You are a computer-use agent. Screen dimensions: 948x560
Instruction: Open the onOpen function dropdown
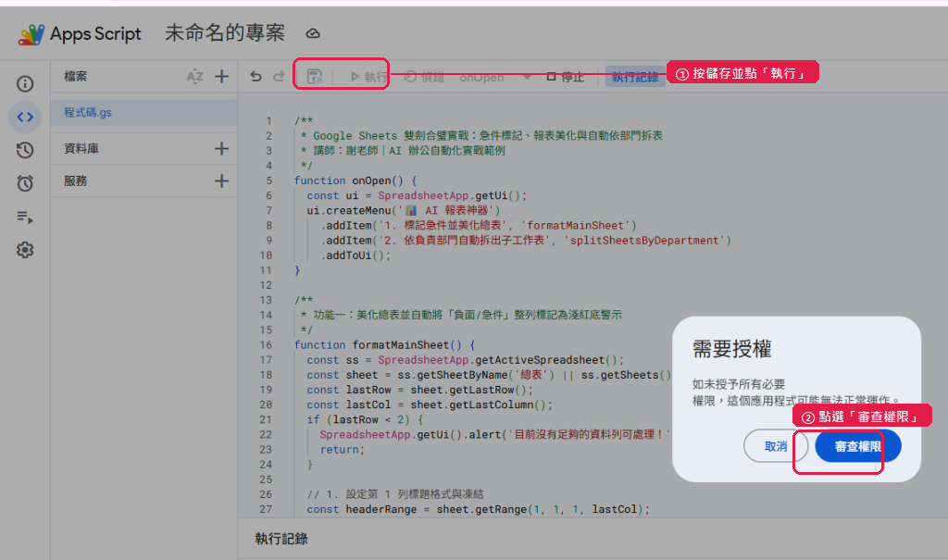(494, 77)
